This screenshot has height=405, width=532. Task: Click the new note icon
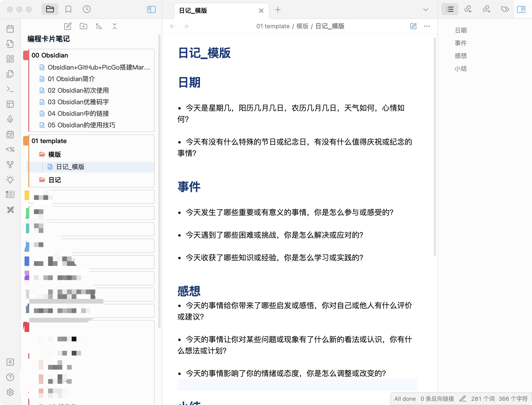68,26
